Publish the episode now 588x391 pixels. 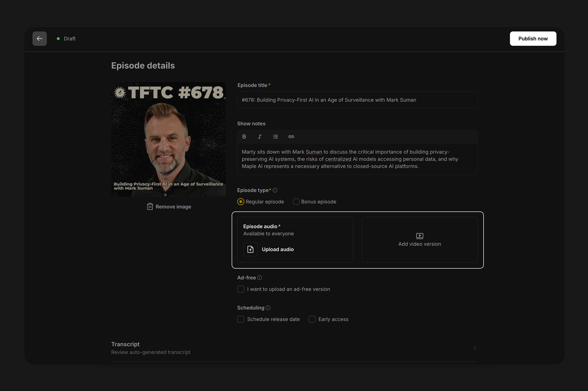(533, 39)
